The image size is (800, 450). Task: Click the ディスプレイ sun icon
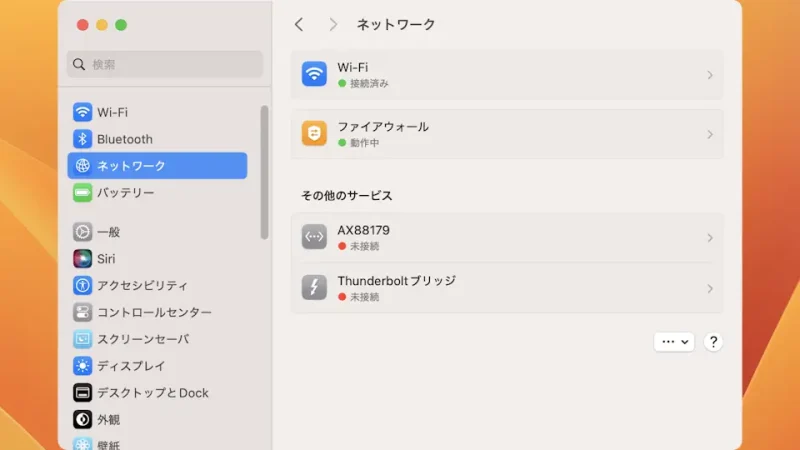[82, 366]
